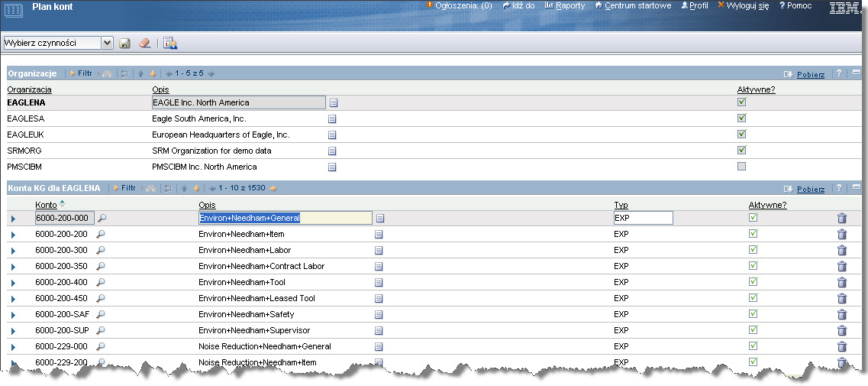This screenshot has height=386, width=868.
Task: Click the EAGLE Inc. North America description field
Action: click(x=239, y=102)
